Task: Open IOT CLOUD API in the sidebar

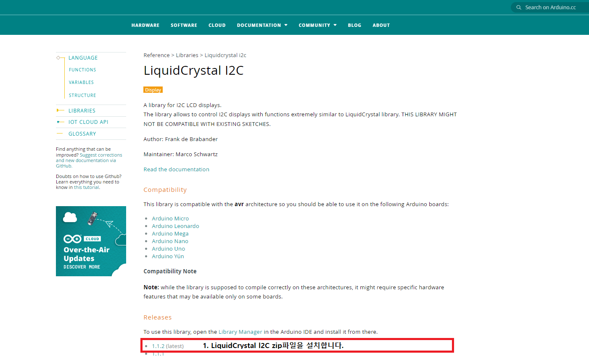Action: [88, 122]
